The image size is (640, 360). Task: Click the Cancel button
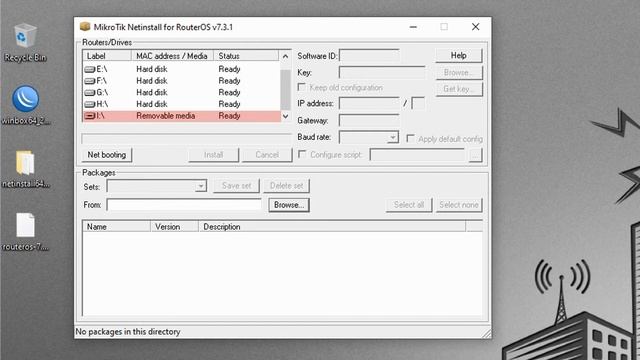pyautogui.click(x=267, y=155)
